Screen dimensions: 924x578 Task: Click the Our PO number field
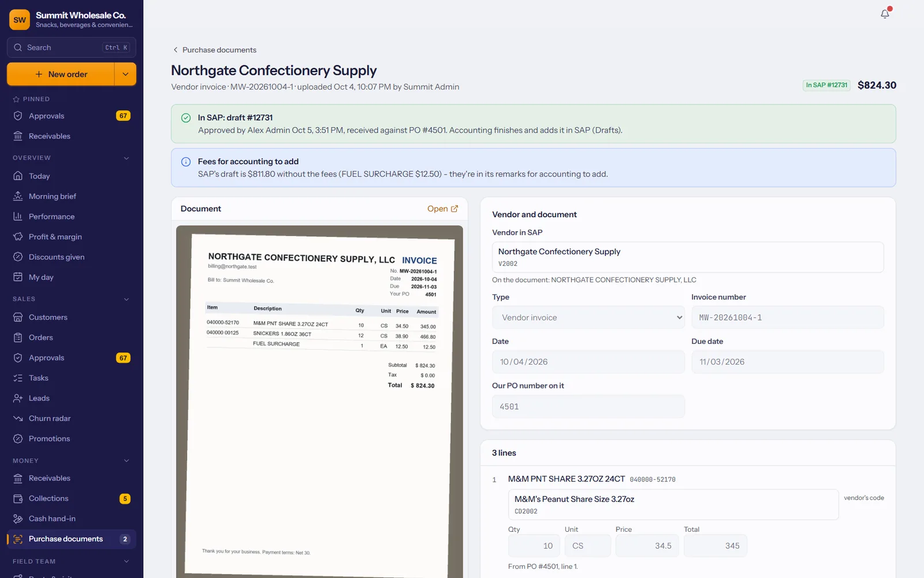pos(588,406)
